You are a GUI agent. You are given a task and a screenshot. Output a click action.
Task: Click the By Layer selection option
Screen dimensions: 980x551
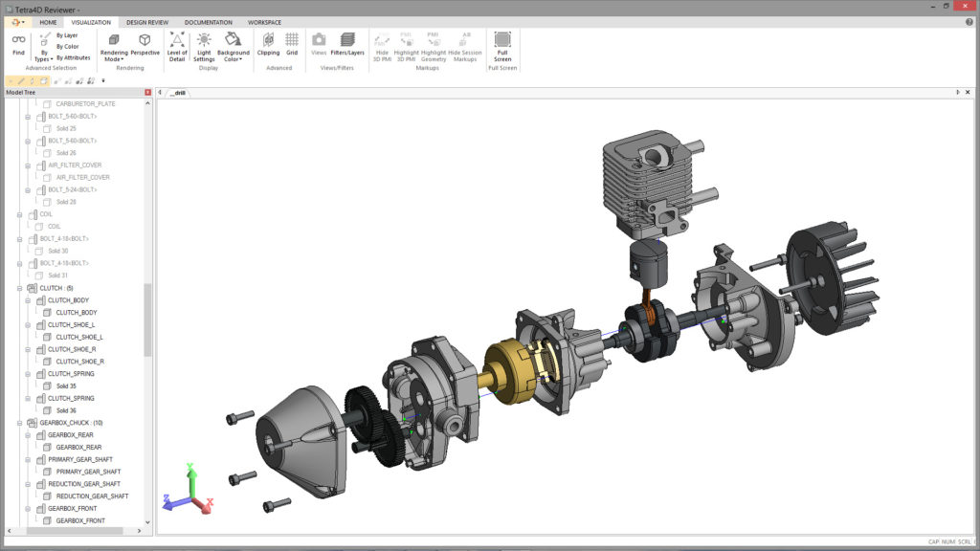pyautogui.click(x=67, y=35)
